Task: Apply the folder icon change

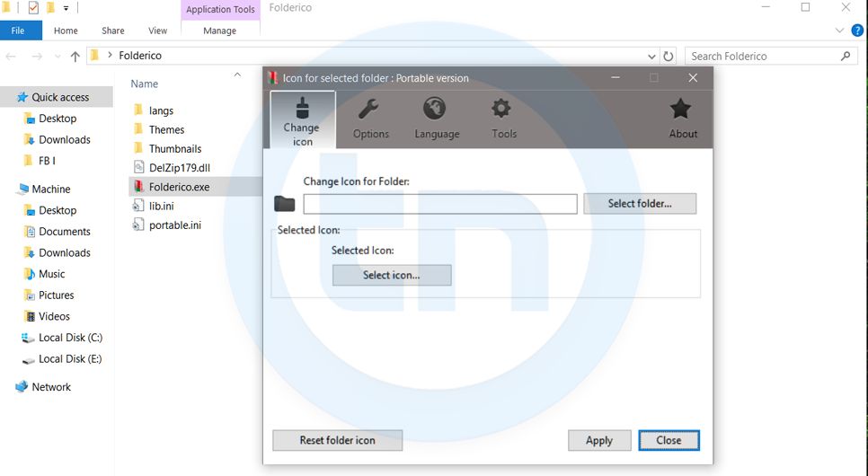Action: [599, 441]
